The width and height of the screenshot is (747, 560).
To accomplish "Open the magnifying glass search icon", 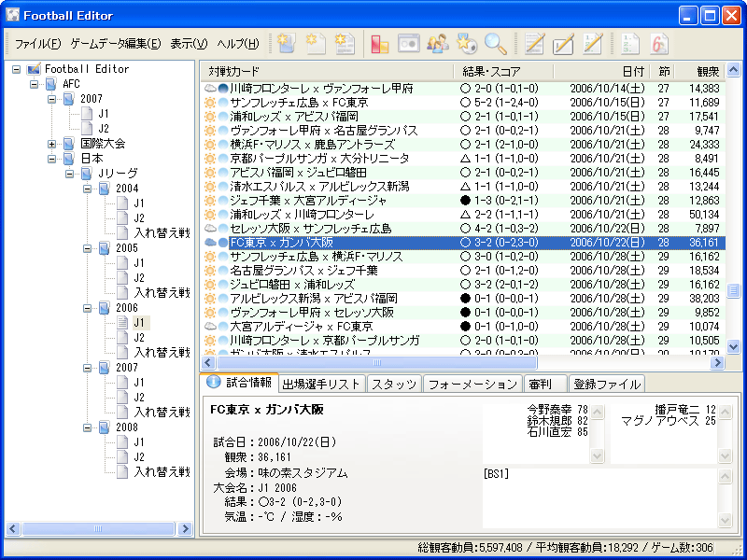I will tap(496, 44).
